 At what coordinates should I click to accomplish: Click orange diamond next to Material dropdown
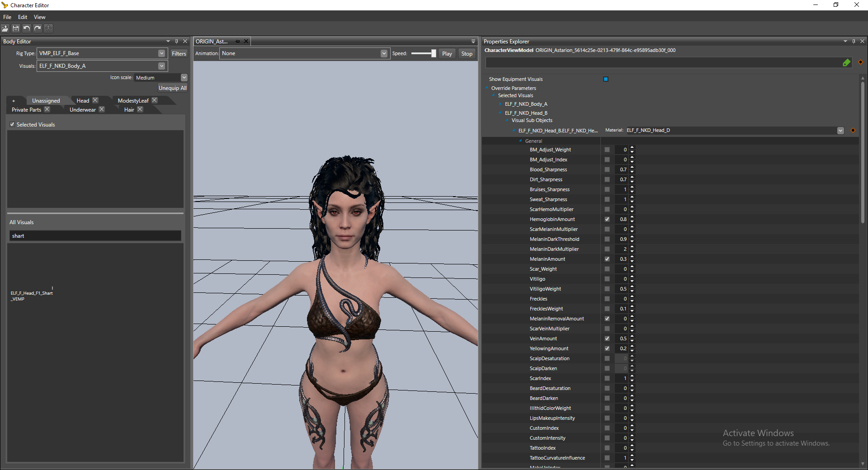pyautogui.click(x=853, y=130)
